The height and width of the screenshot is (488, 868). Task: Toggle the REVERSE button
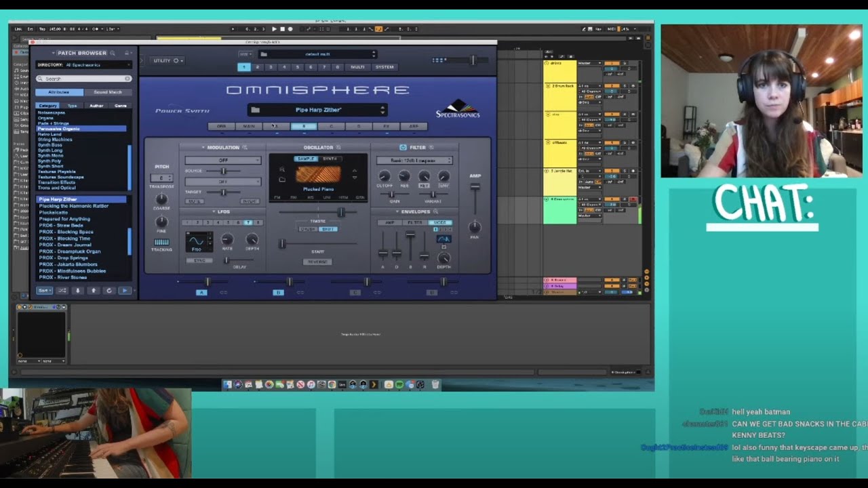(x=317, y=262)
